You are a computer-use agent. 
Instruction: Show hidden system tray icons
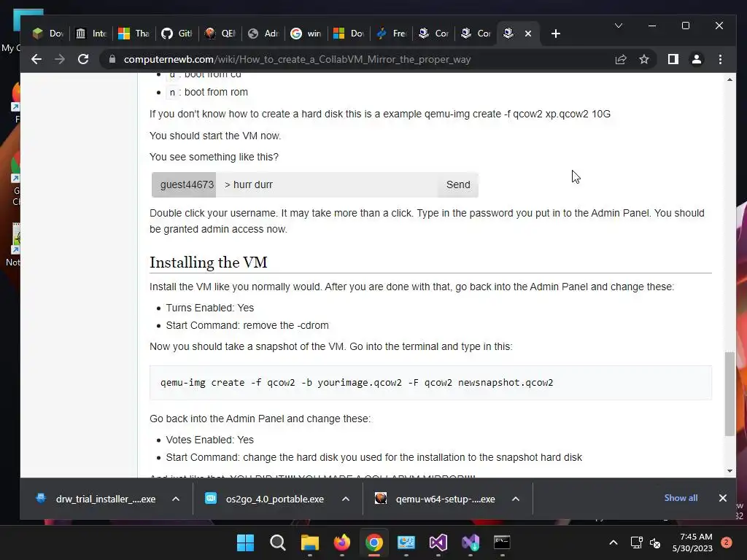pos(614,542)
